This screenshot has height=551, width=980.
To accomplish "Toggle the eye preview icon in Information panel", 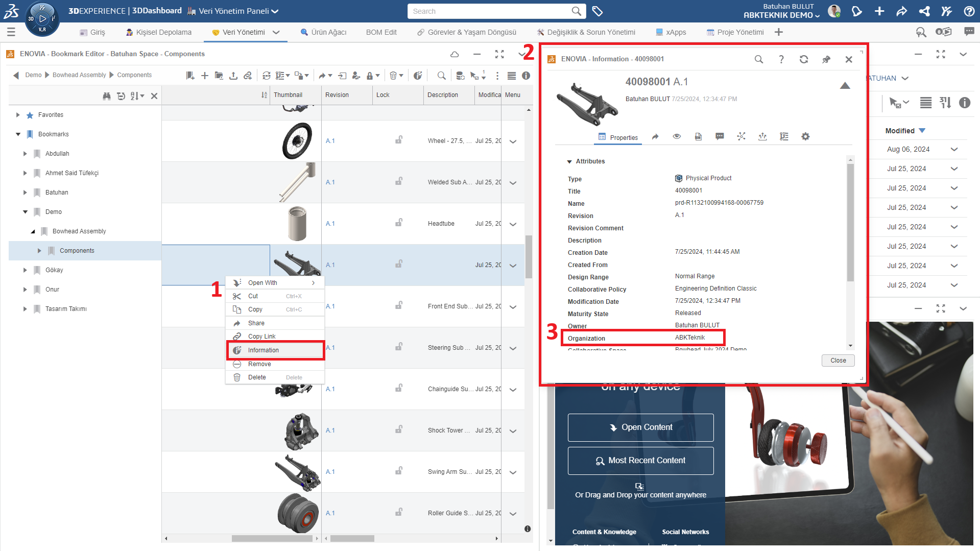I will pyautogui.click(x=677, y=136).
